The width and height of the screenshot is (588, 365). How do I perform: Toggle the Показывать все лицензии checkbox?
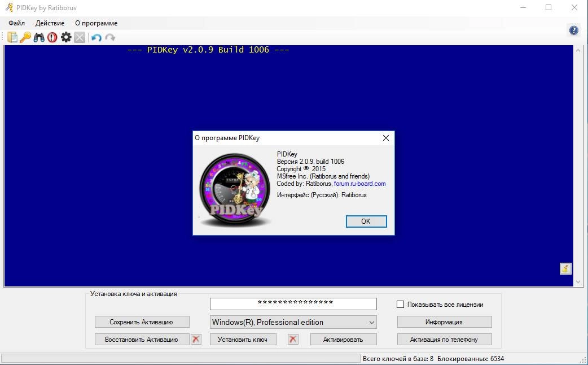(400, 304)
